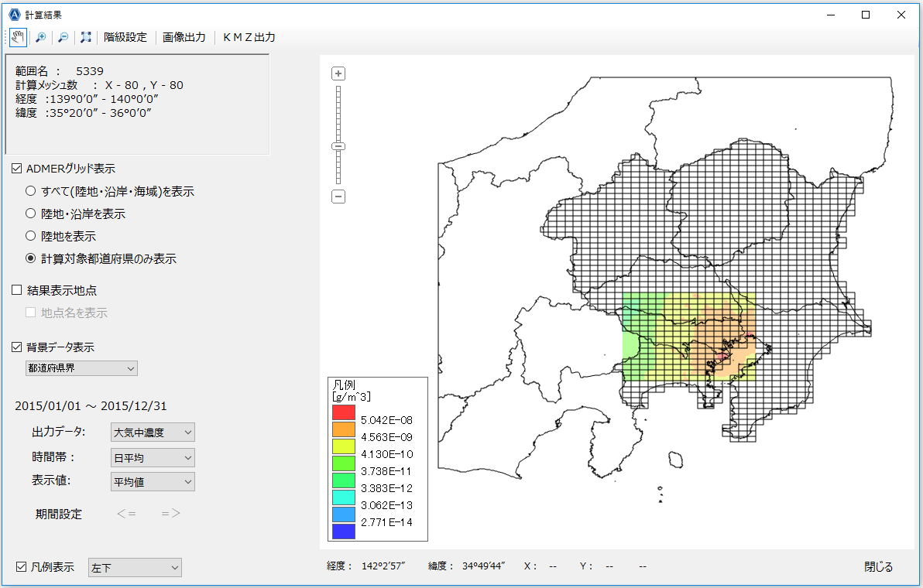Image resolution: width=923 pixels, height=588 pixels.
Task: Open 時間帯 dropdown showing 日平均
Action: 153,457
